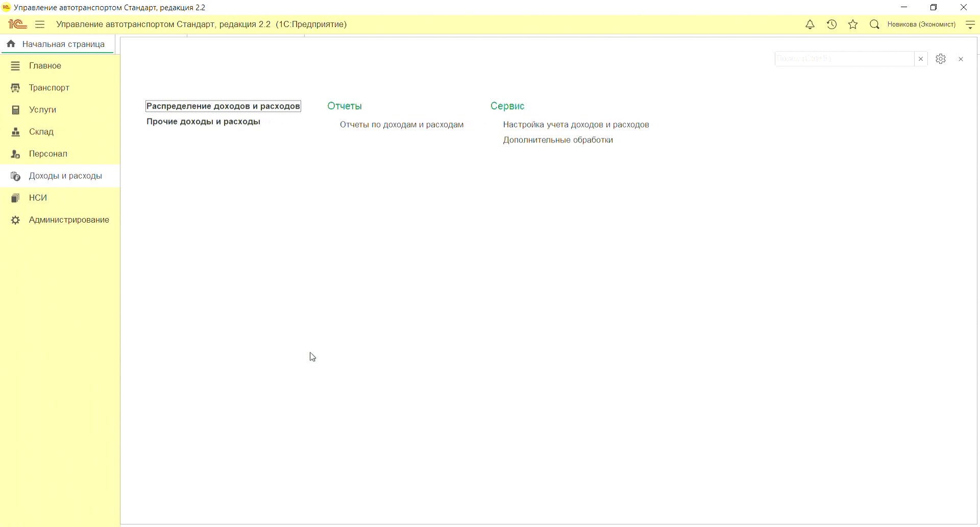Image resolution: width=980 pixels, height=527 pixels.
Task: Open the Склад section
Action: tap(60, 132)
